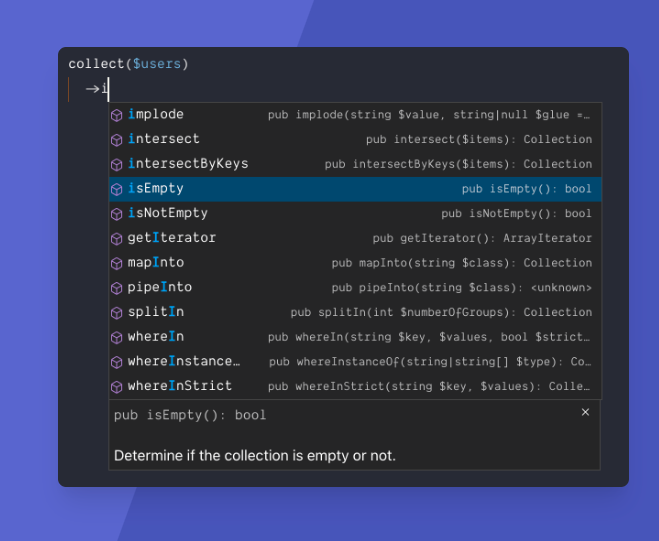Viewport: 659px width, 541px height.
Task: Click the implode signature text
Action: [429, 115]
